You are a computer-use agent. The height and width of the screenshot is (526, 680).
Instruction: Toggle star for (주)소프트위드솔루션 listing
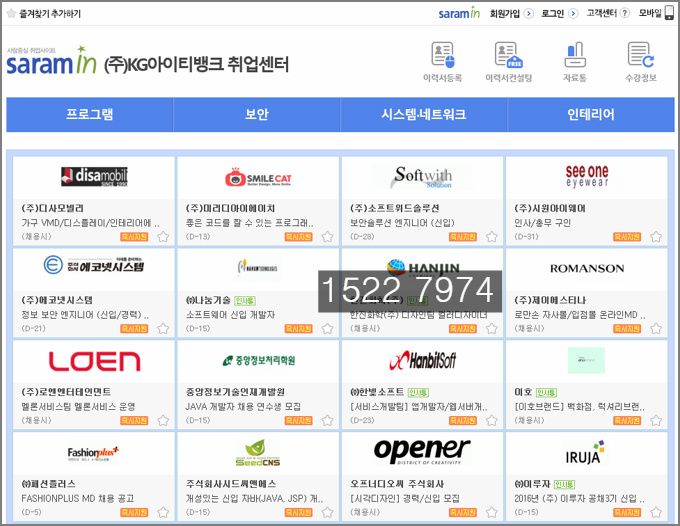coord(491,237)
